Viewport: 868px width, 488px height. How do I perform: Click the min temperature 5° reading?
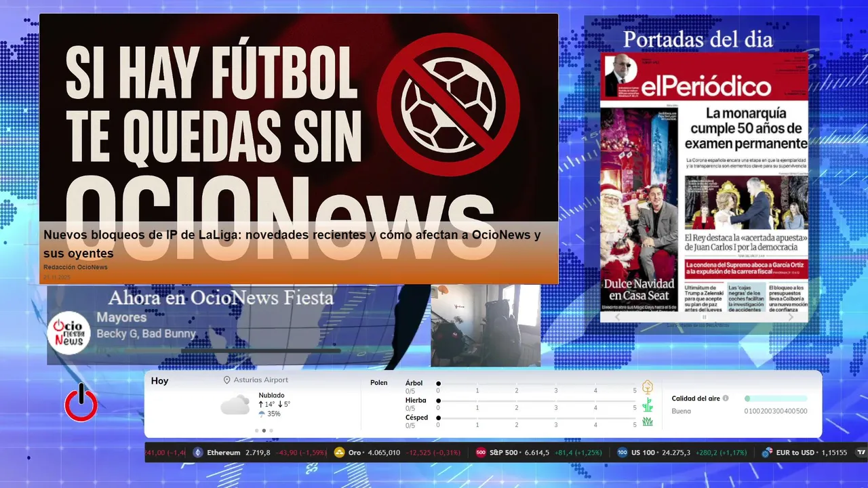pyautogui.click(x=283, y=405)
